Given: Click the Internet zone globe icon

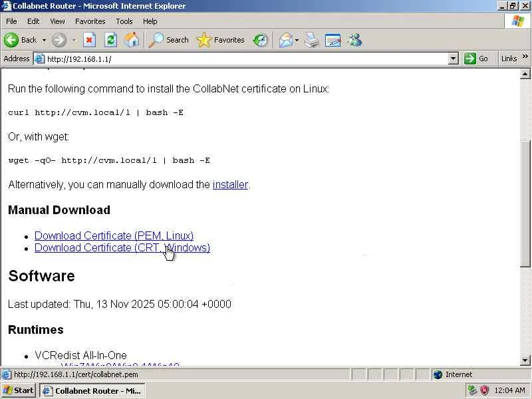Looking at the screenshot, I should [x=438, y=374].
